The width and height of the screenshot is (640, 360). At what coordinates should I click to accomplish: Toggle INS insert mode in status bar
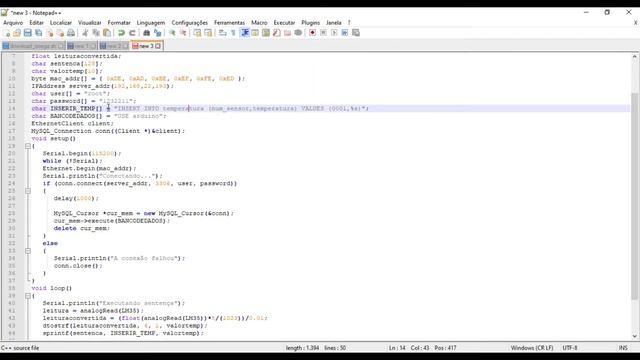click(x=623, y=348)
